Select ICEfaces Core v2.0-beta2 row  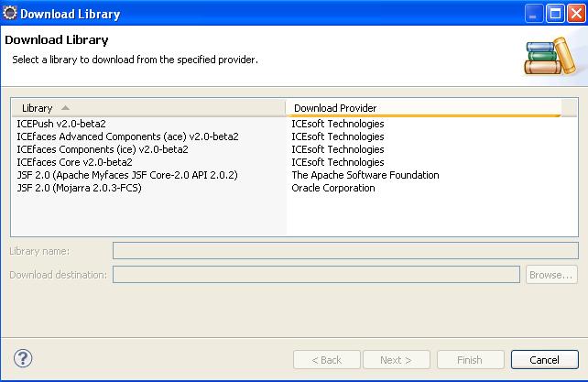coord(74,162)
